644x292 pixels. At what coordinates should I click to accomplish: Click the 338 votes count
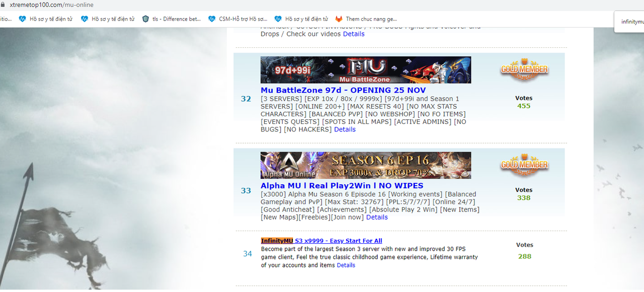pyautogui.click(x=524, y=198)
